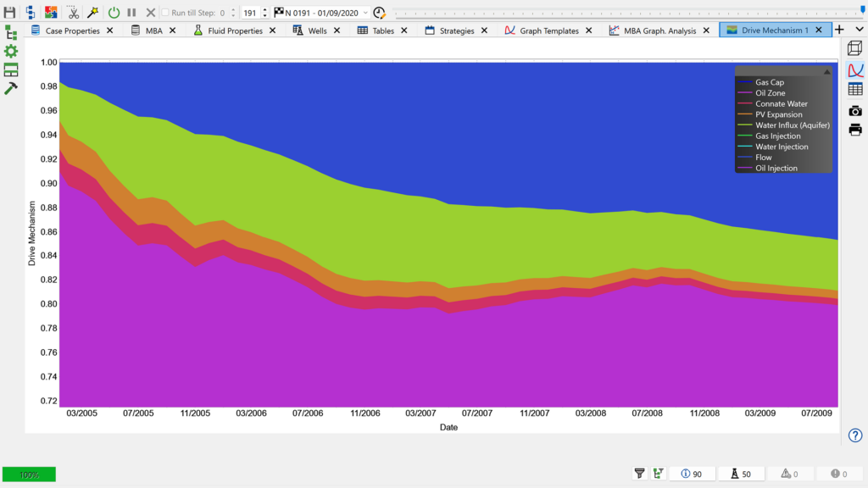Open the magic wand tool
The image size is (868, 488).
(92, 13)
